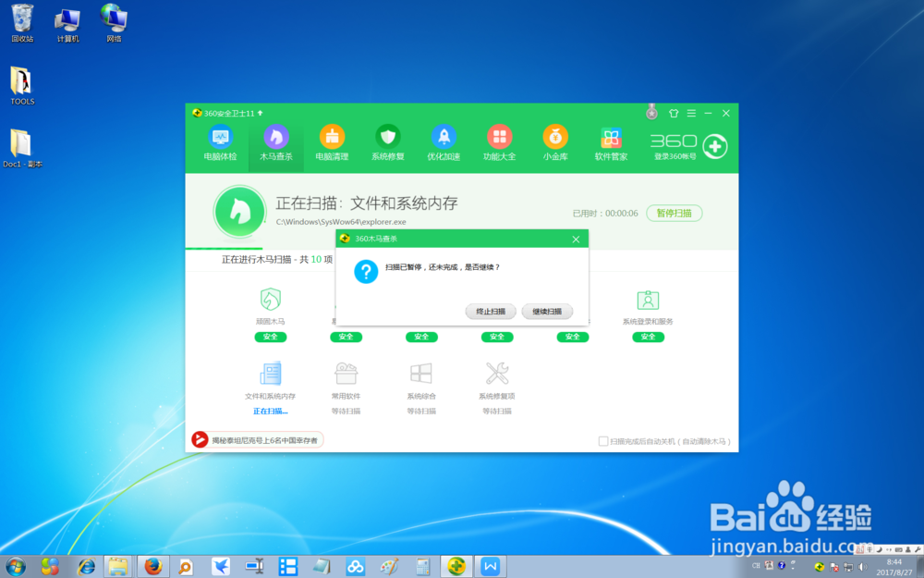Open the file explorer taskbar icon
This screenshot has height=578, width=924.
(119, 567)
